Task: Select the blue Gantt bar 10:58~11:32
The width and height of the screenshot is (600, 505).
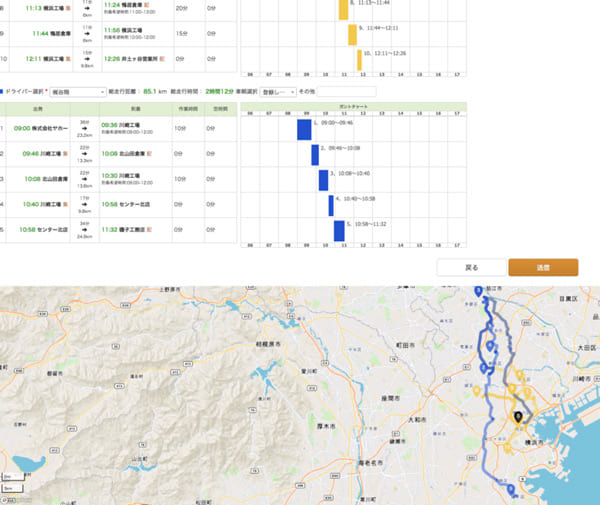Action: (339, 231)
